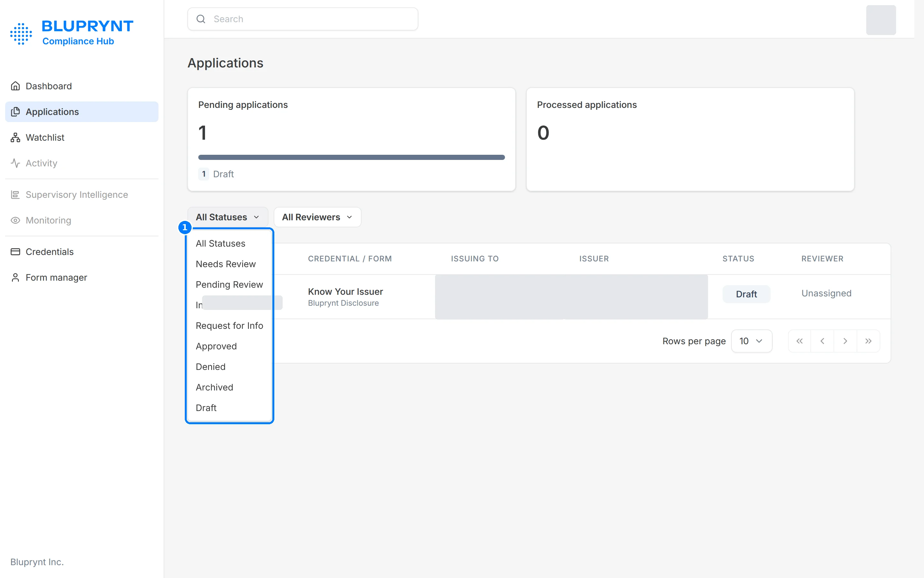This screenshot has width=924, height=578.
Task: Go to previous page of results
Action: point(822,341)
